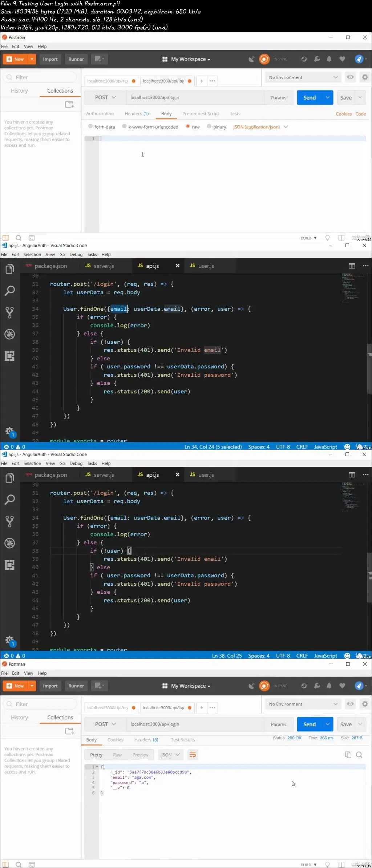372x868 pixels.
Task: Click the 200 OK status value
Action: 294,738
